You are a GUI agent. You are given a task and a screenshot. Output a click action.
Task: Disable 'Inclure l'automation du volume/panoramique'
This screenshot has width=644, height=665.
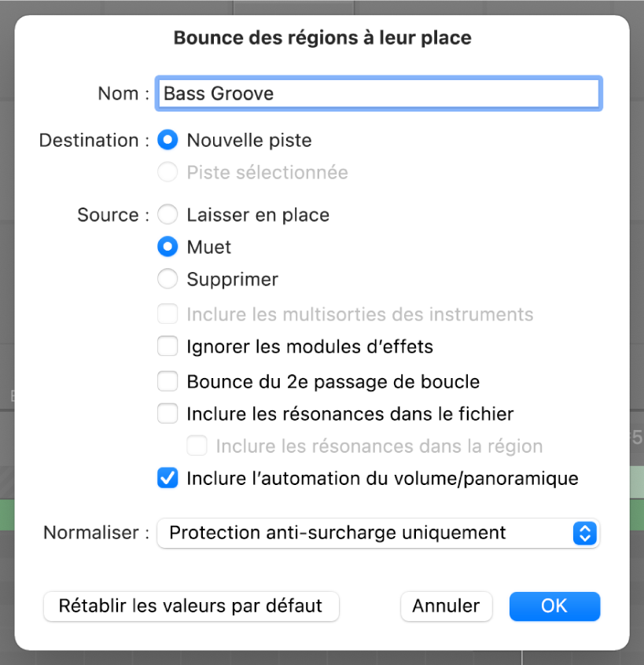(x=167, y=478)
